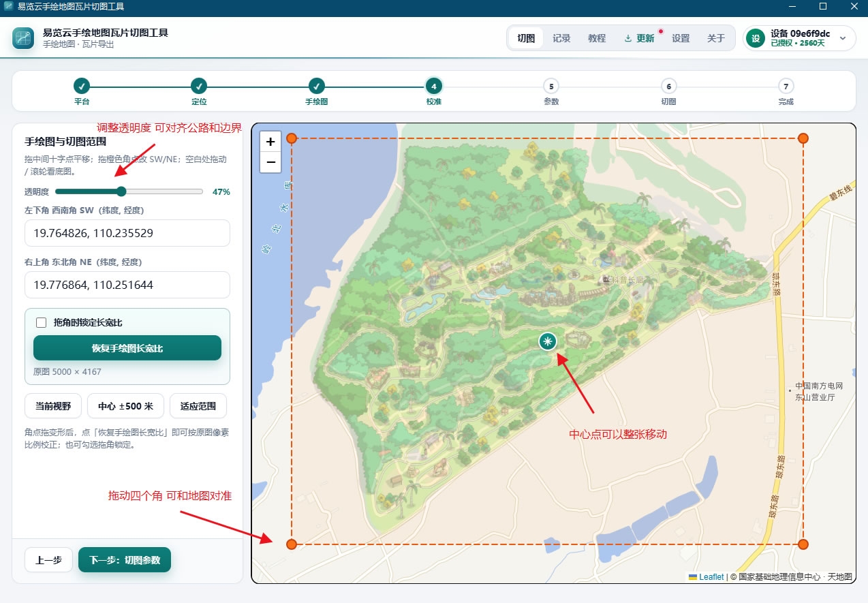Image resolution: width=868 pixels, height=603 pixels.
Task: Click step 5 参数 circle
Action: tap(551, 86)
